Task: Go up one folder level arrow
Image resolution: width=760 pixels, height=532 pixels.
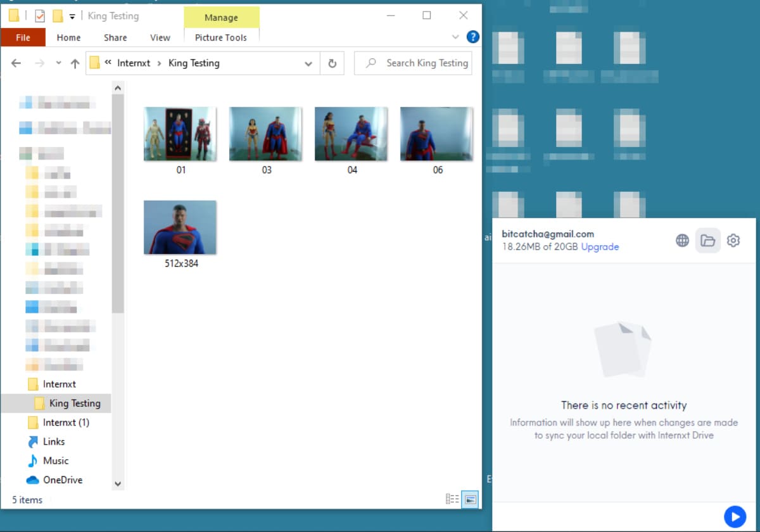Action: [x=75, y=63]
